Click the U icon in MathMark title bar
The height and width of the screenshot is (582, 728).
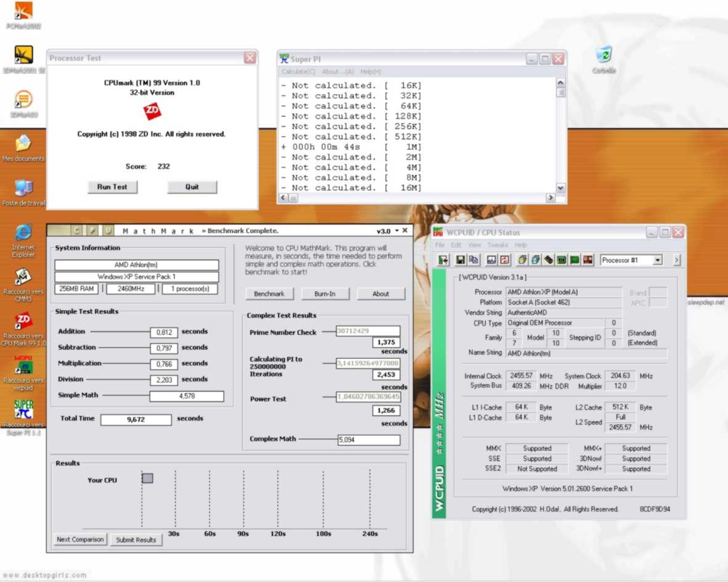[x=108, y=231]
